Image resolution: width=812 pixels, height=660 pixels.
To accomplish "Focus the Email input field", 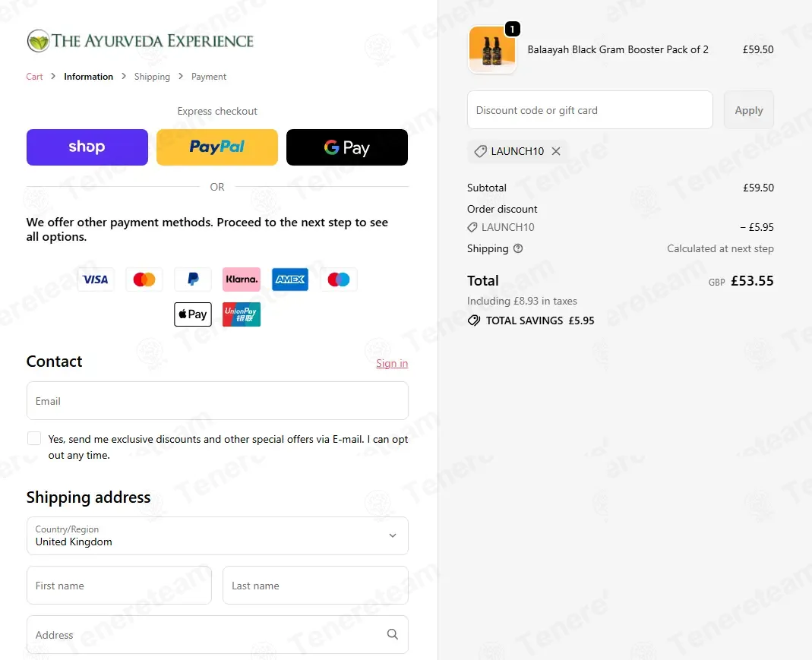I will click(217, 401).
